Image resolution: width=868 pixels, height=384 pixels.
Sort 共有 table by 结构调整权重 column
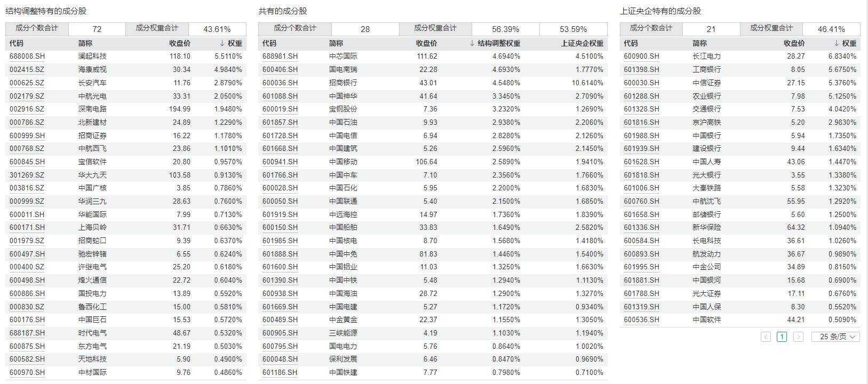[x=495, y=43]
